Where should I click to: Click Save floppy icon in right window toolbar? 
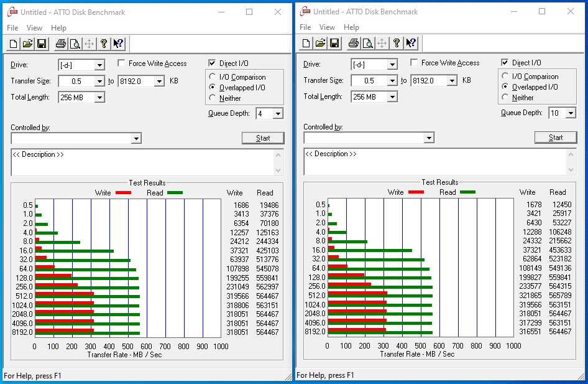[x=334, y=43]
